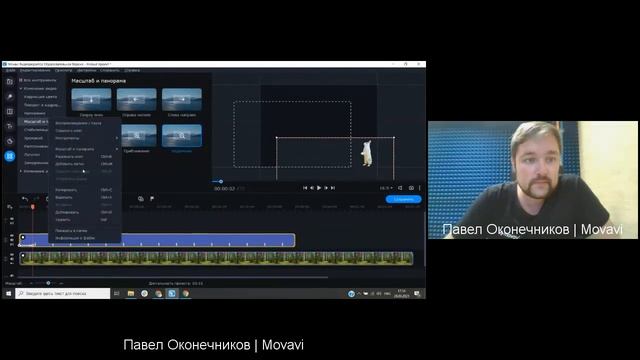This screenshot has width=640, height=360.
Task: Open the Filters magic wand tab
Action: click(10, 97)
